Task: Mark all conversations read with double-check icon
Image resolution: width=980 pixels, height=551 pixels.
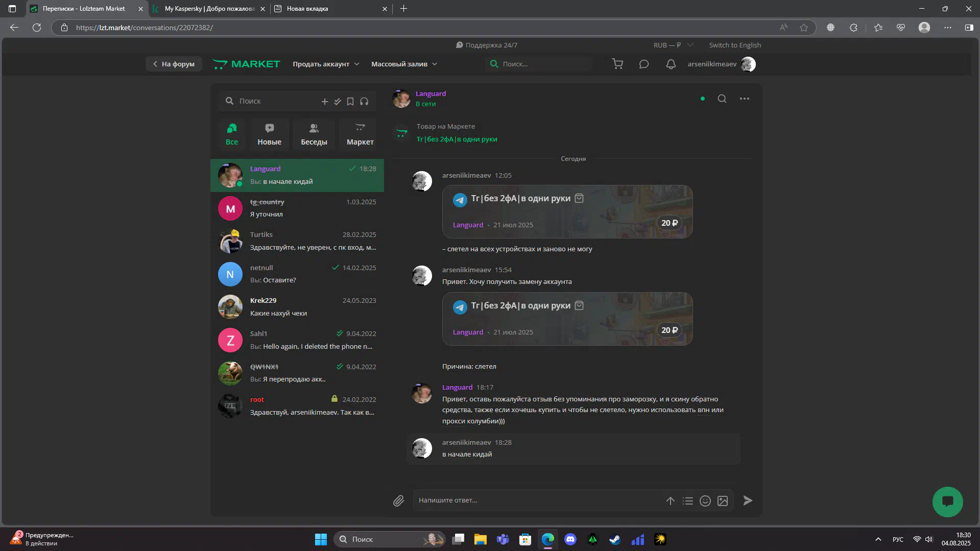Action: tap(338, 101)
